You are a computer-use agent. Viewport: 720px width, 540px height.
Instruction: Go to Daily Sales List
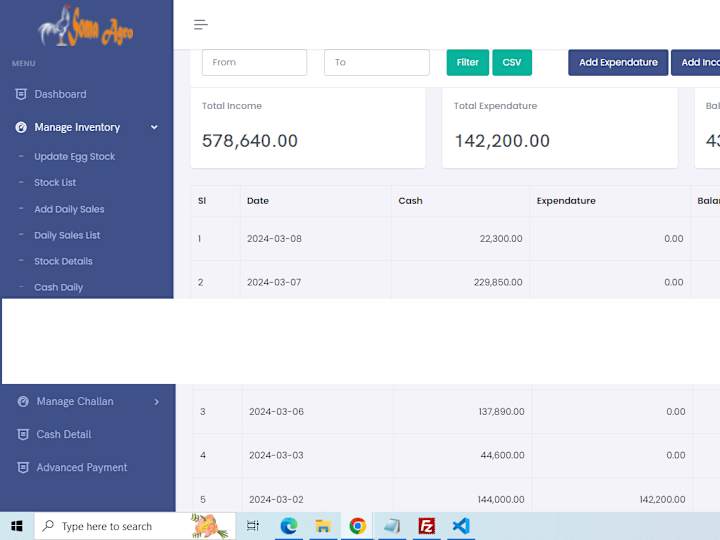67,235
